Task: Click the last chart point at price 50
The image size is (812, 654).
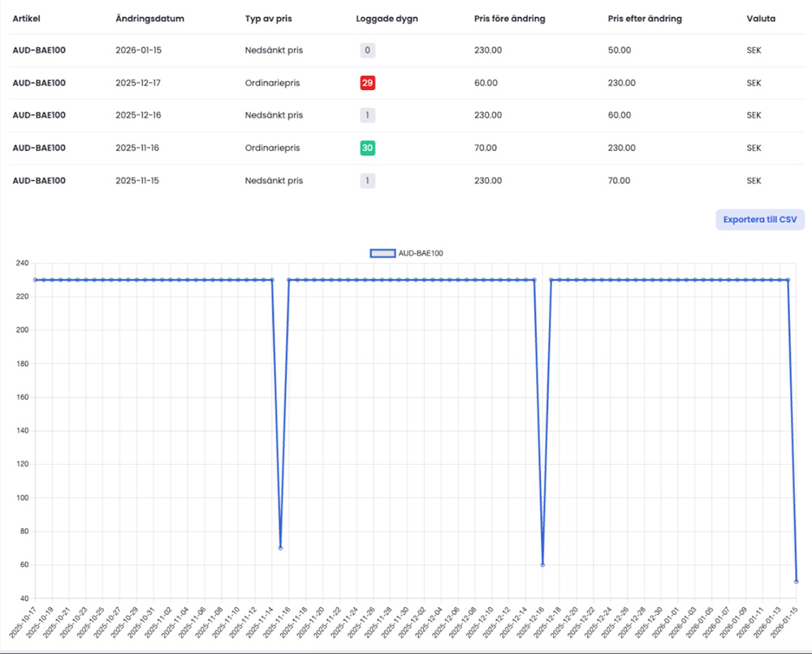Action: pyautogui.click(x=797, y=581)
